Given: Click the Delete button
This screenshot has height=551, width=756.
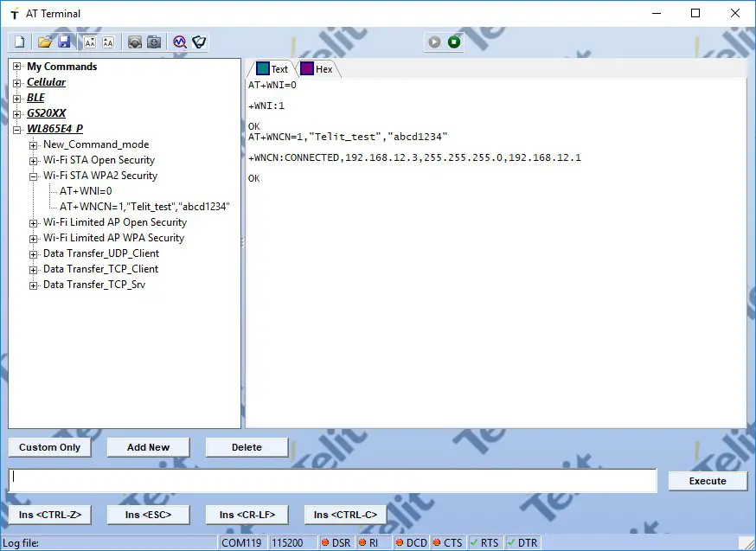Looking at the screenshot, I should 247,447.
